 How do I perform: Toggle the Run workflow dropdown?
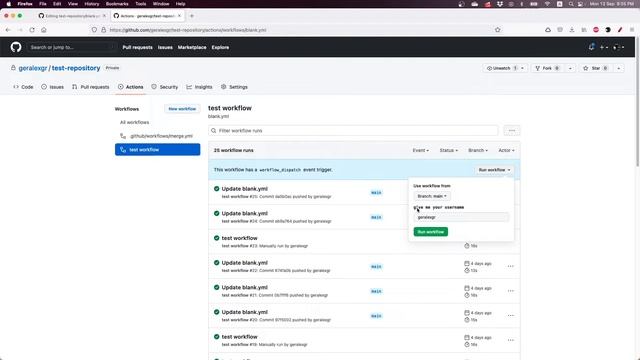pos(494,170)
